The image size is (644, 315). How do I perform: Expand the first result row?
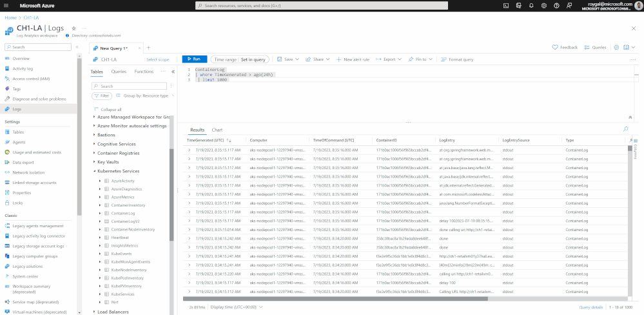pos(190,150)
